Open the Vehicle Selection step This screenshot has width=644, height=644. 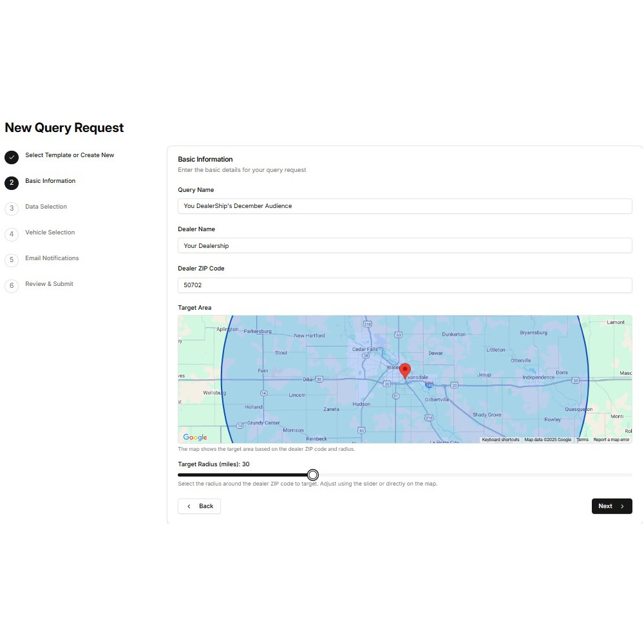(50, 232)
